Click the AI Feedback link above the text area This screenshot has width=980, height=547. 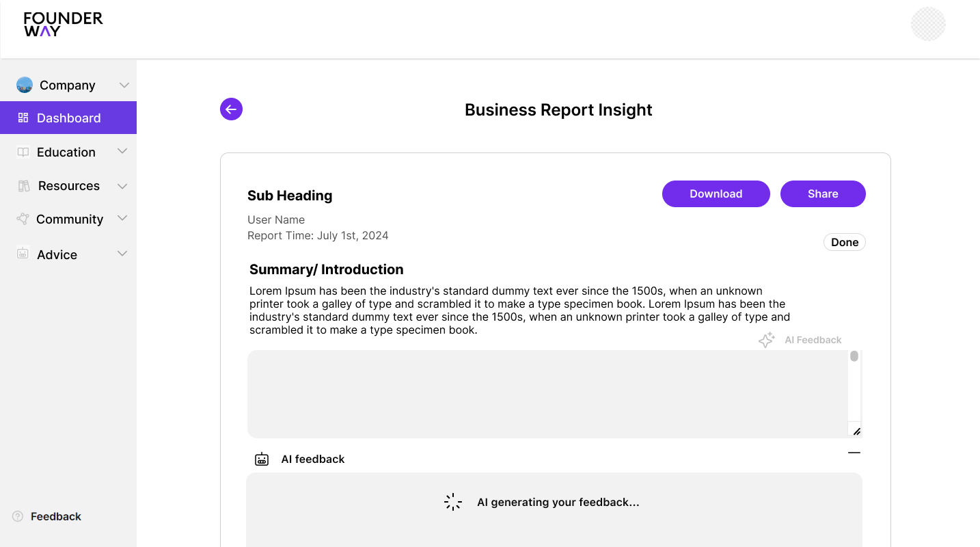[x=813, y=340]
